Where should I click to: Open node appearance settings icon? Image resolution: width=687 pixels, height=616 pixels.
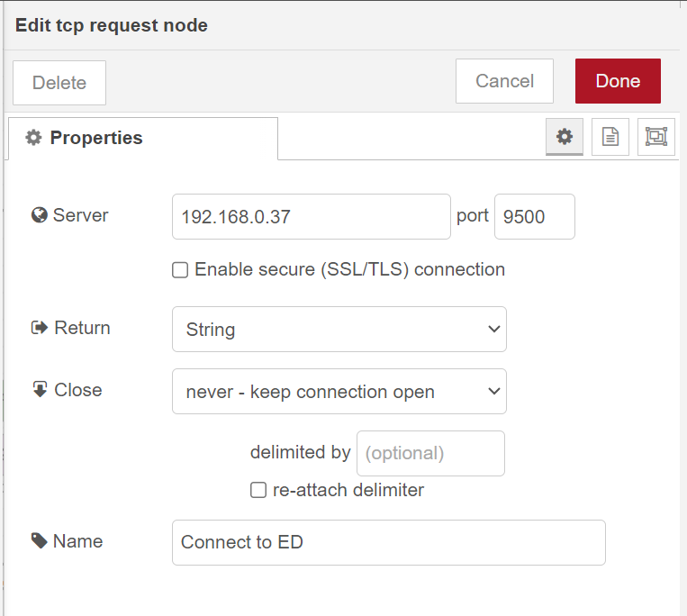coord(655,137)
